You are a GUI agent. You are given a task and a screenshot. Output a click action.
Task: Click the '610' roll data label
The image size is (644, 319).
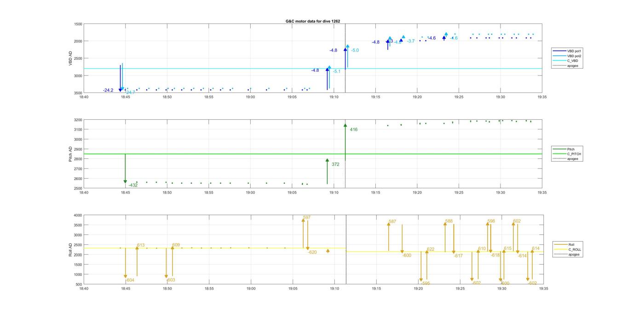482,249
